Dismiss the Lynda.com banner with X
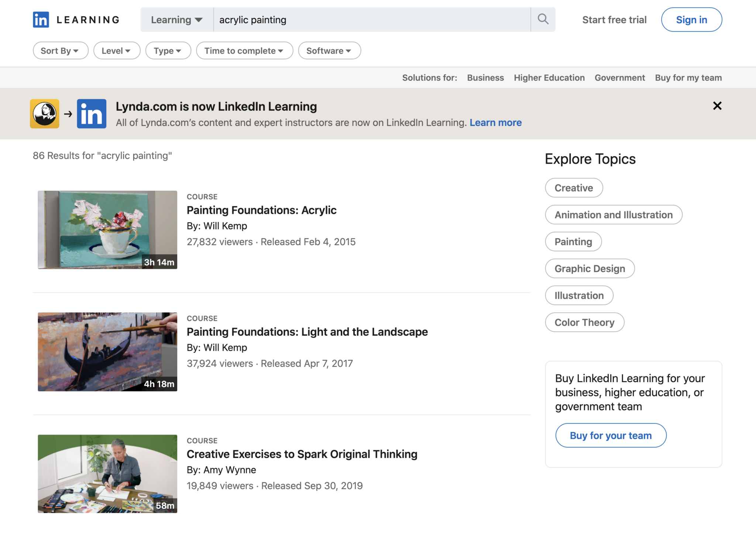 pyautogui.click(x=717, y=106)
